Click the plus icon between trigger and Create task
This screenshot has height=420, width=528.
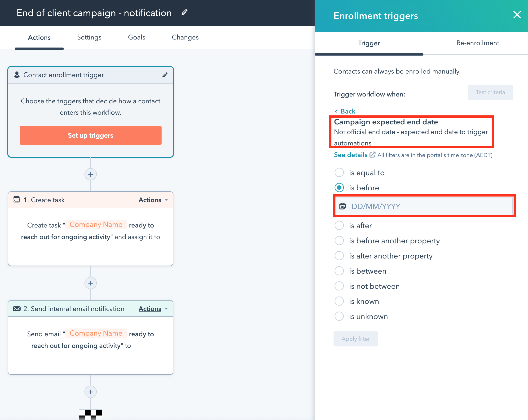pos(90,174)
